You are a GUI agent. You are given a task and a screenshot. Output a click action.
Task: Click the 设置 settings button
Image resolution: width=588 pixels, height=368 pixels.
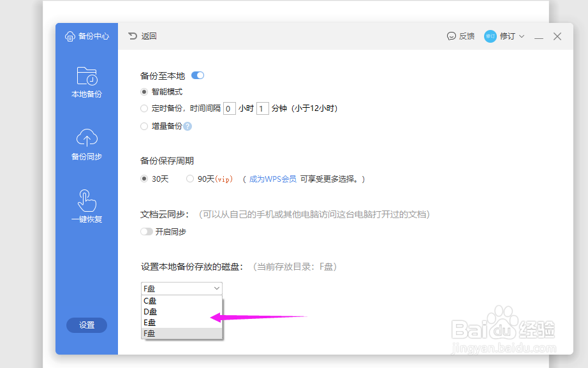(87, 325)
